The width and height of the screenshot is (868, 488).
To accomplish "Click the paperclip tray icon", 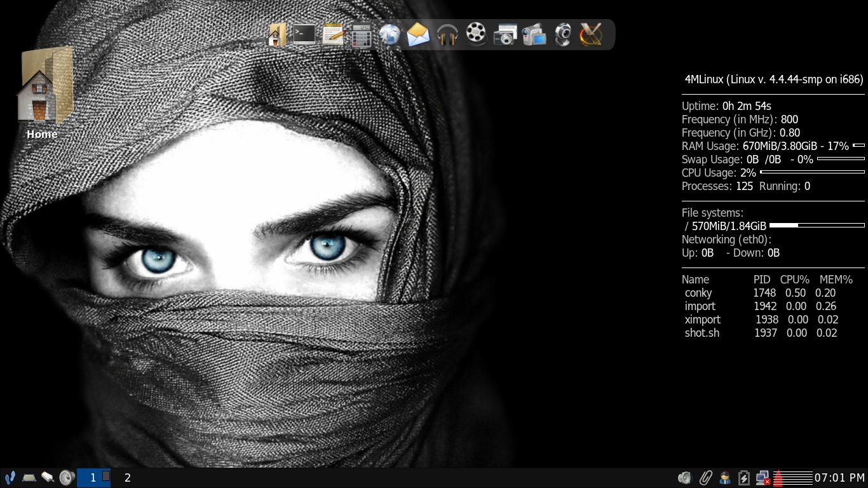I will pyautogui.click(x=705, y=478).
